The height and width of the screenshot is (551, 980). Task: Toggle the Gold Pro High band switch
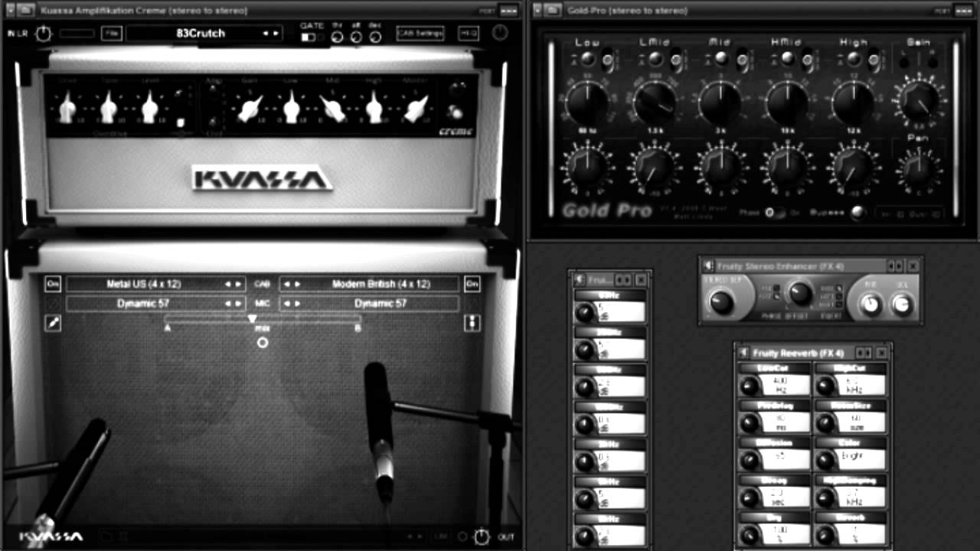tap(874, 59)
